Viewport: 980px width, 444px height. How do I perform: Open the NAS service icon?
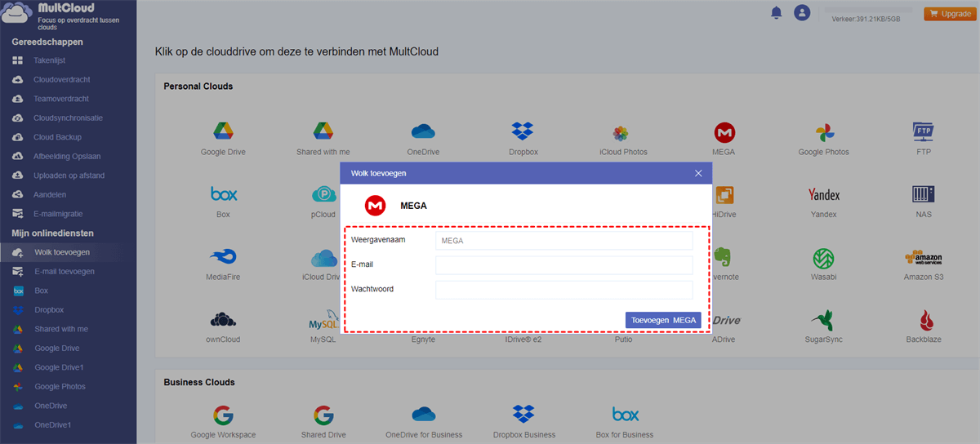[x=924, y=194]
